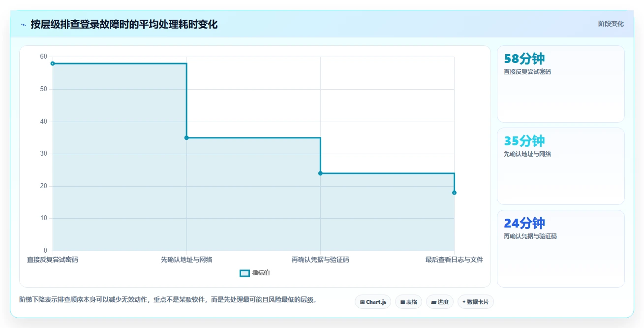Select the Chart.js tag button
The height and width of the screenshot is (328, 644).
click(x=373, y=302)
